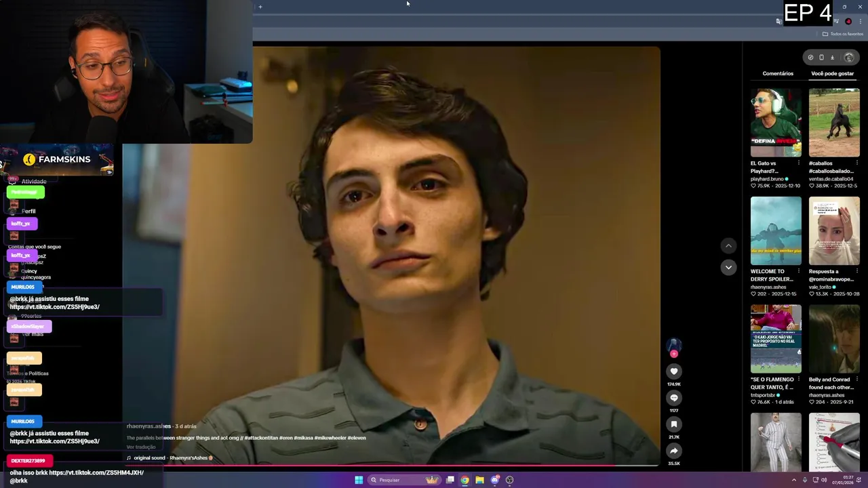Viewport: 868px width, 488px height.
Task: Open playhard.bruno profile link
Action: [767, 179]
